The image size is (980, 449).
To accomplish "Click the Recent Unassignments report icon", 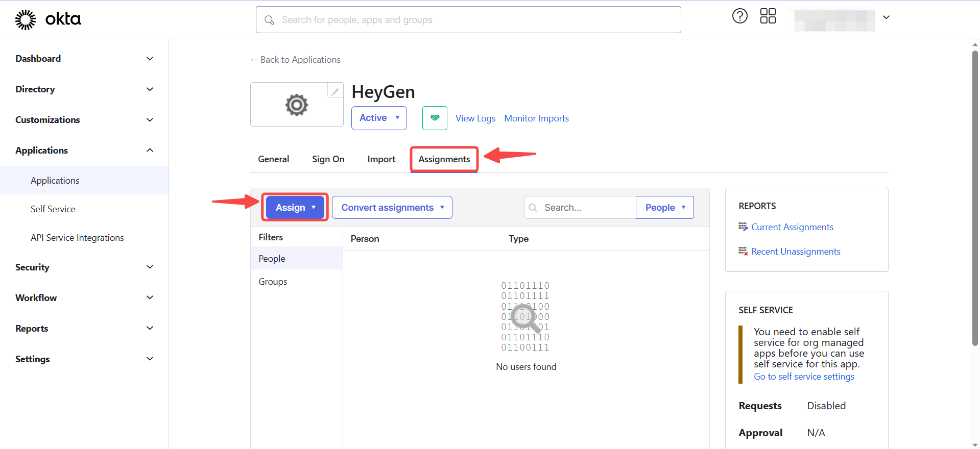I will (743, 251).
